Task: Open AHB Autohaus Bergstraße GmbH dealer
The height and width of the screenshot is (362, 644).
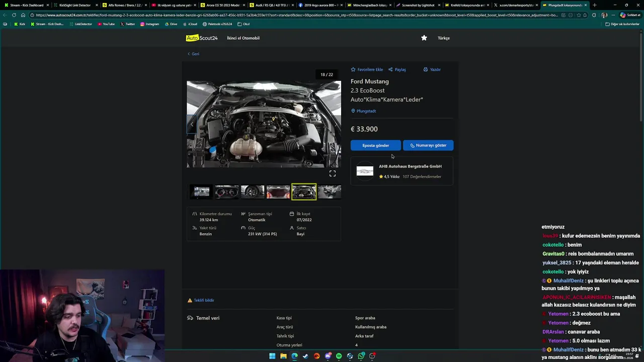Action: tap(410, 166)
